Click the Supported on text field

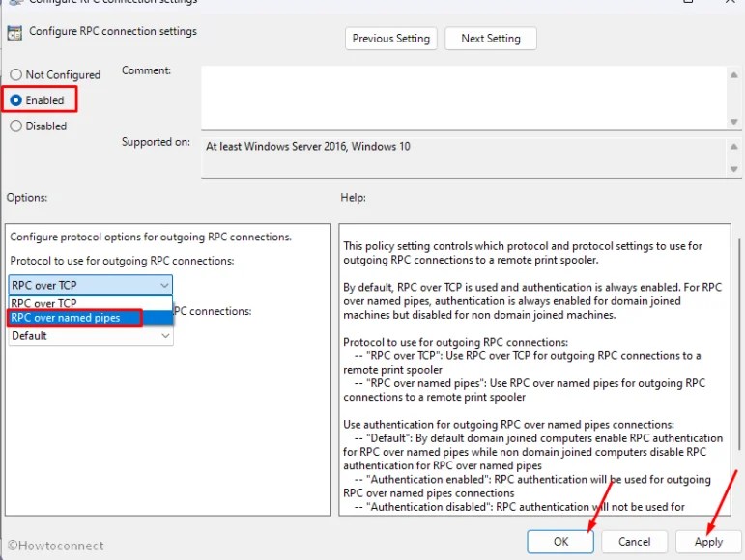(463, 157)
